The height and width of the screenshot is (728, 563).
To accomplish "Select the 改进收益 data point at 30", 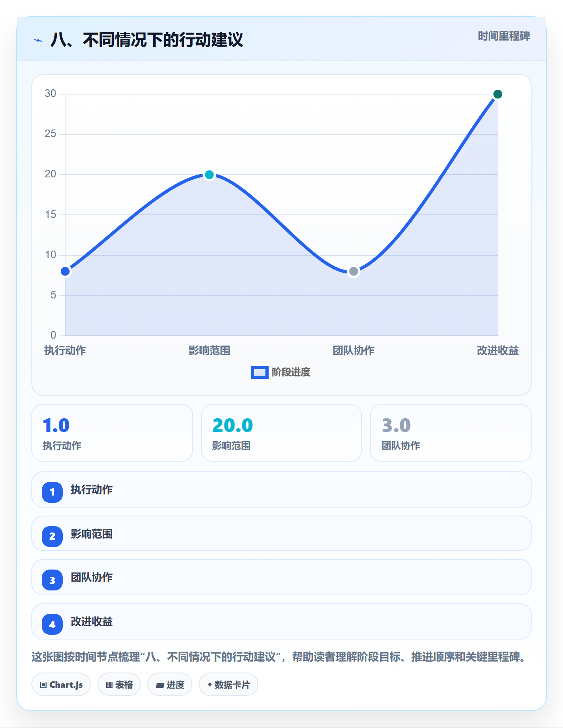I will coord(497,94).
